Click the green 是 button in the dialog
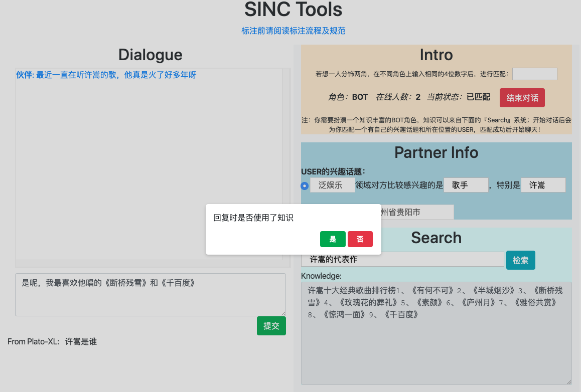Viewport: 581px width, 392px height. [332, 239]
